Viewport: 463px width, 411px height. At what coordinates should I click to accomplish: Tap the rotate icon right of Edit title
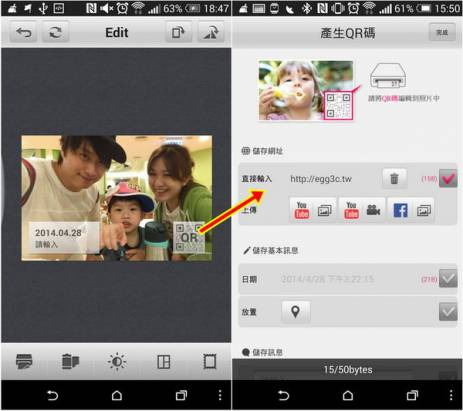[x=178, y=32]
